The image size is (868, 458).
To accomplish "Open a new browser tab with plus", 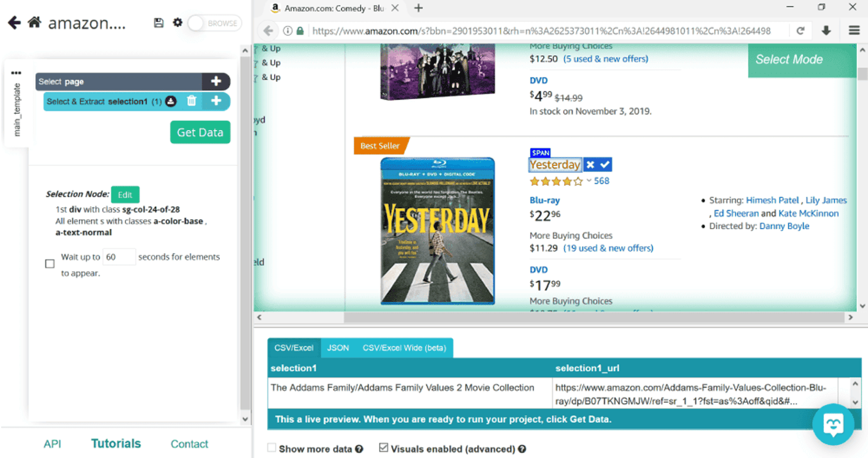I will pyautogui.click(x=418, y=8).
